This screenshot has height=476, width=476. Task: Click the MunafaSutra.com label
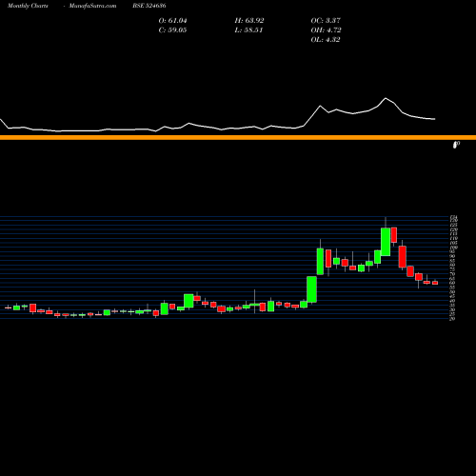point(92,6)
